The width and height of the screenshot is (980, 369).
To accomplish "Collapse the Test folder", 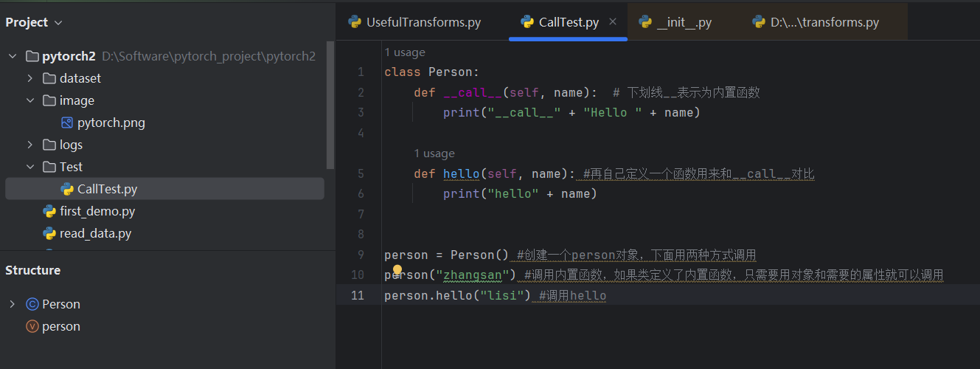I will 30,167.
